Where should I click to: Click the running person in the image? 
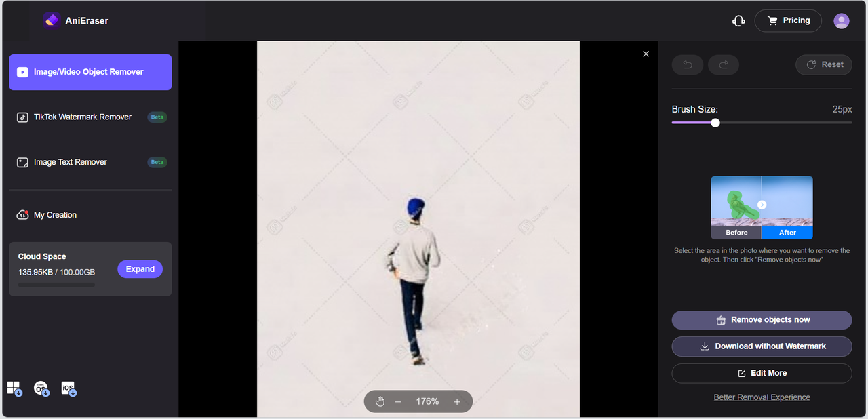pos(412,281)
